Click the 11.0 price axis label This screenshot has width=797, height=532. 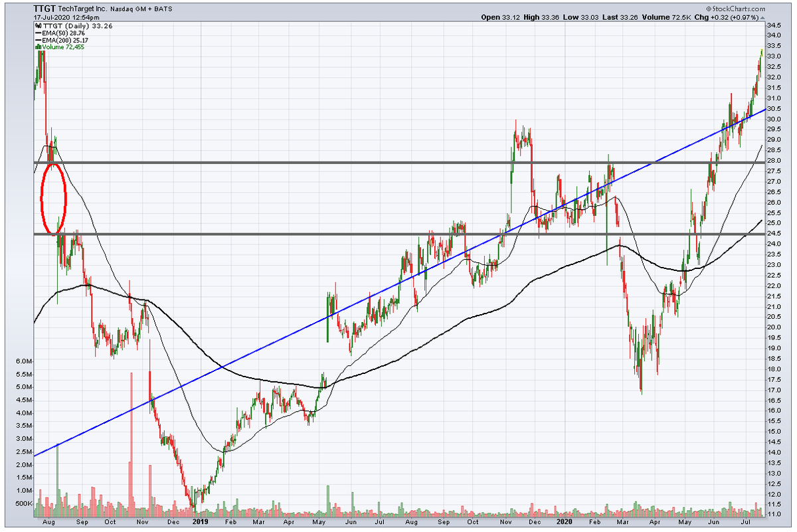coord(774,515)
